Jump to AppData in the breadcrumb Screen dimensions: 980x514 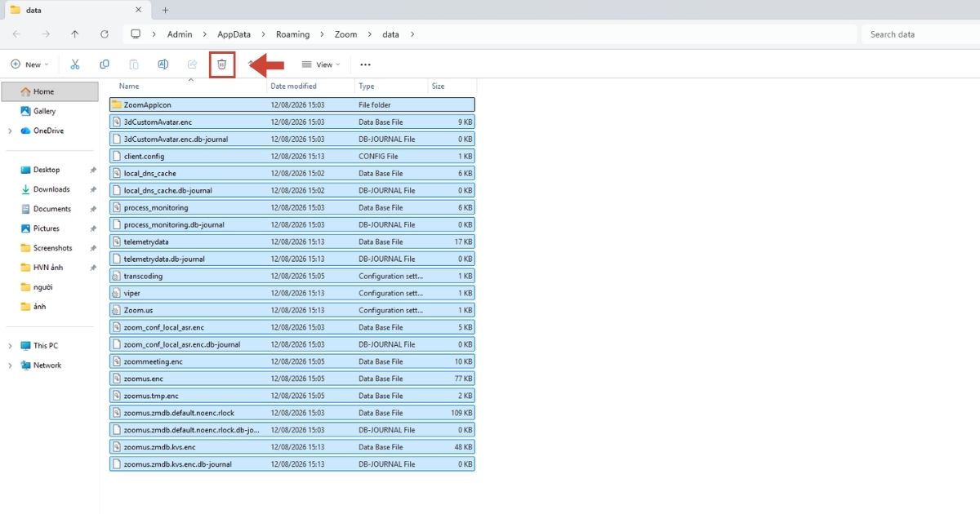(234, 34)
